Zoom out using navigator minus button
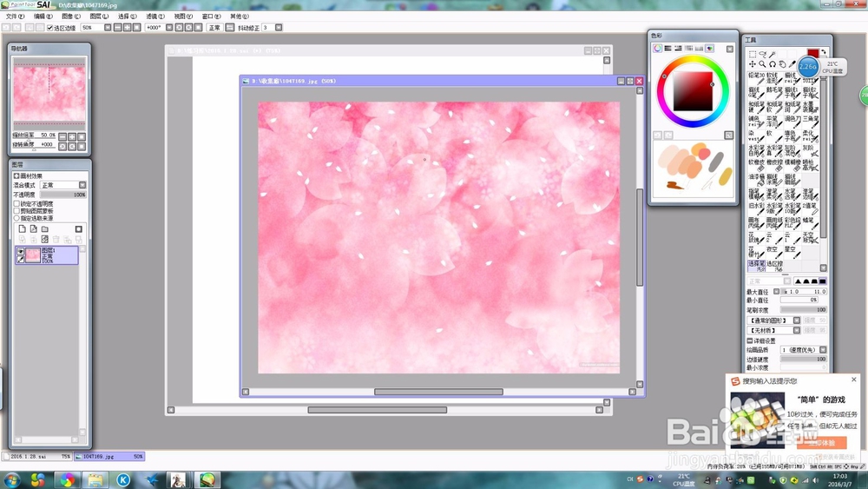This screenshot has height=489, width=868. point(62,136)
